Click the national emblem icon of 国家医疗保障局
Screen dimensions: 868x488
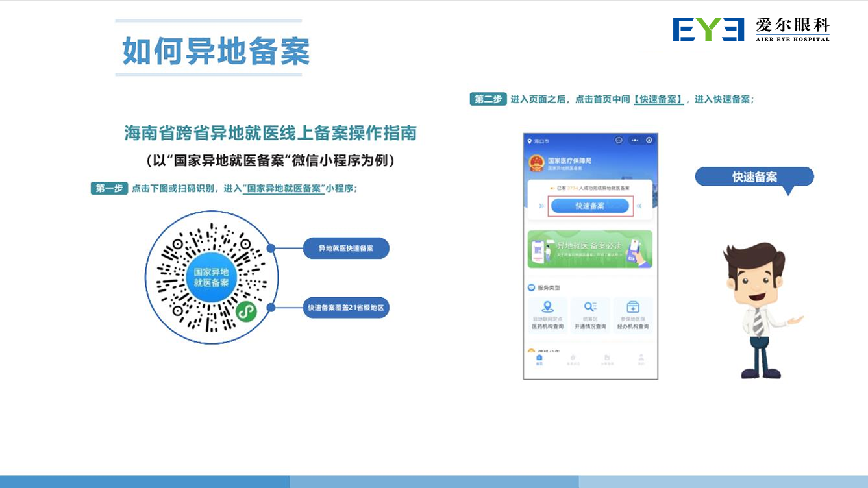536,163
